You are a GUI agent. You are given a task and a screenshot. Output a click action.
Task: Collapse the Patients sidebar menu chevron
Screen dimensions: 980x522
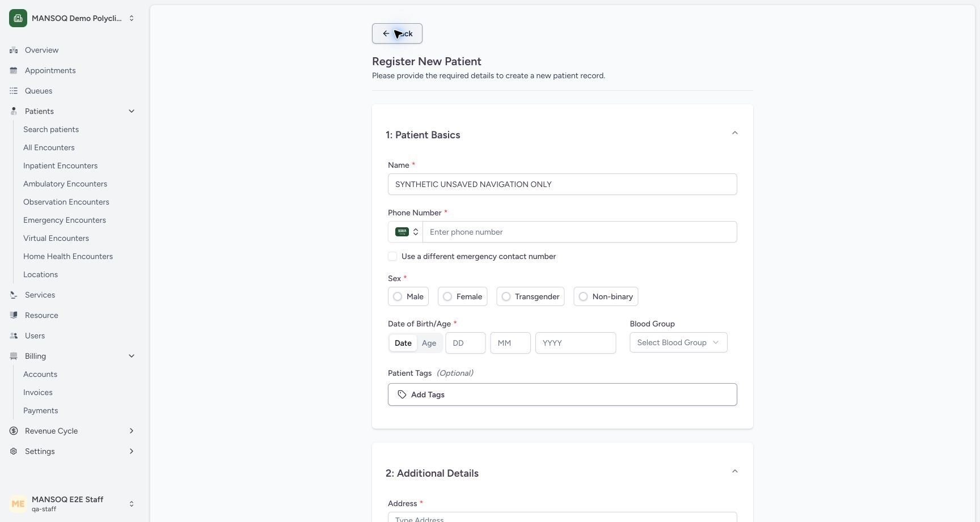(132, 111)
